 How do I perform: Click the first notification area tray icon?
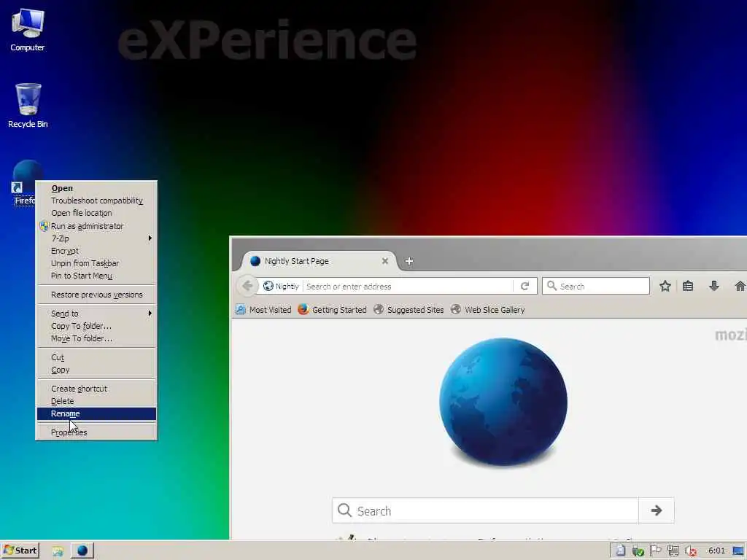(x=620, y=551)
